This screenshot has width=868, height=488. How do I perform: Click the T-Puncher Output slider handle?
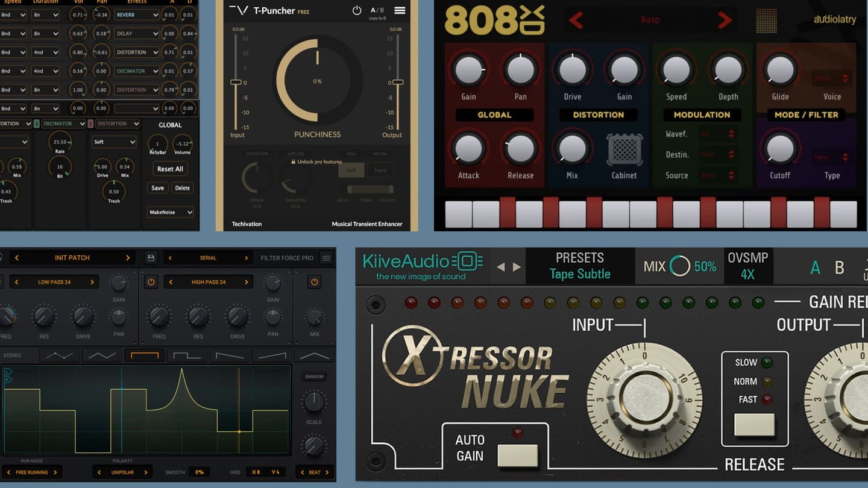397,82
